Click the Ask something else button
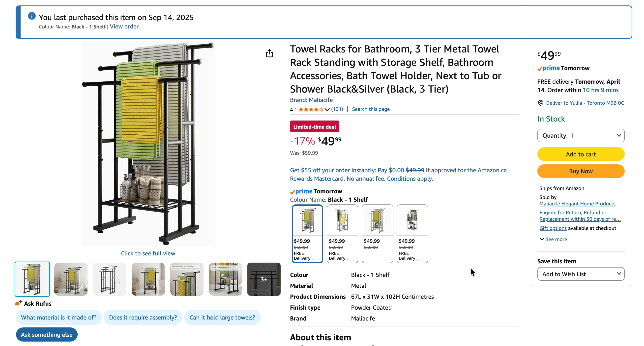Viewport: 644px width, 346px height. (x=47, y=335)
